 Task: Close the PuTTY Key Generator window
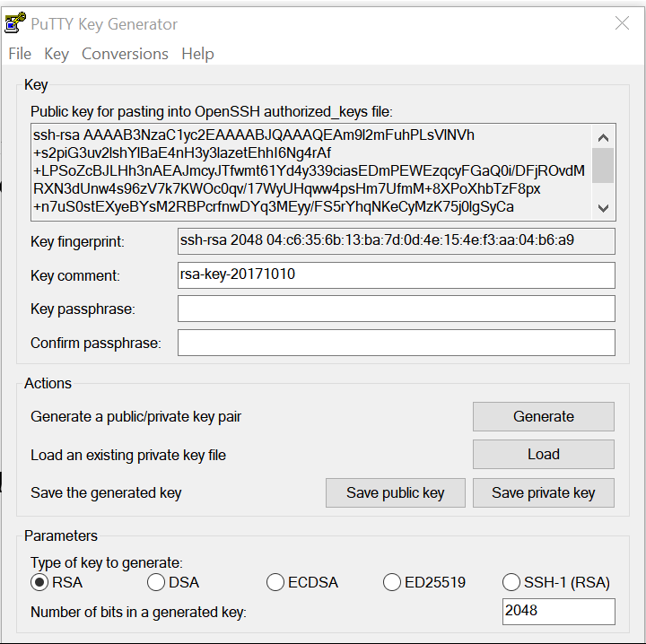tap(622, 23)
